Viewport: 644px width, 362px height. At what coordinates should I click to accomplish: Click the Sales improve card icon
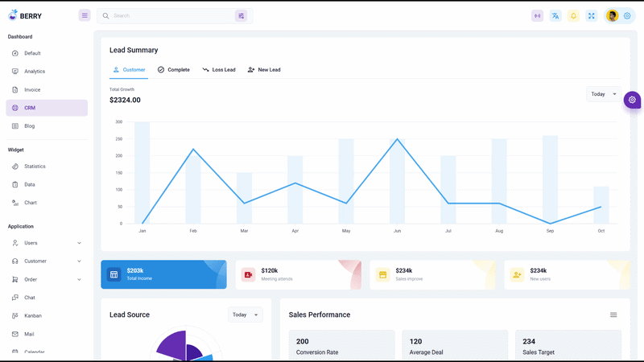click(x=383, y=274)
